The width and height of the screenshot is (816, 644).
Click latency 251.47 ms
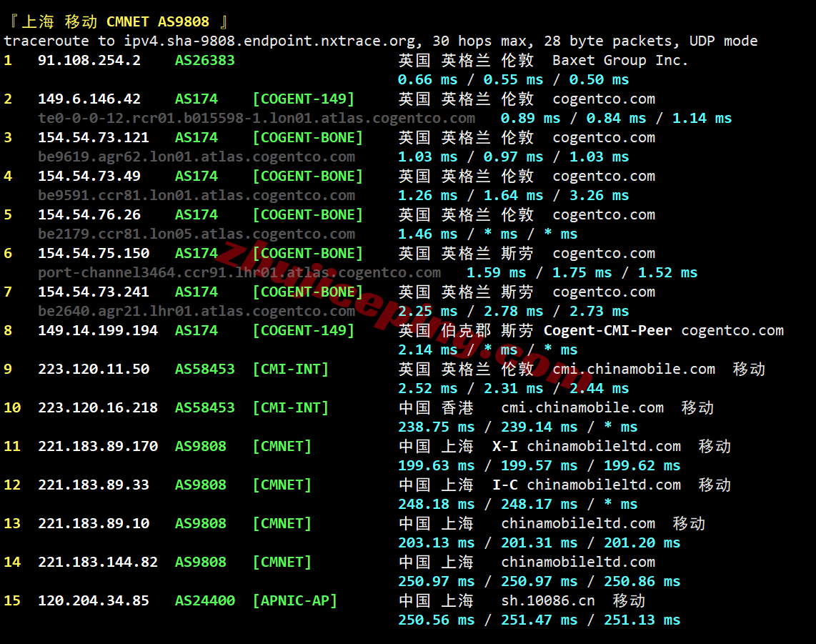coord(539,619)
